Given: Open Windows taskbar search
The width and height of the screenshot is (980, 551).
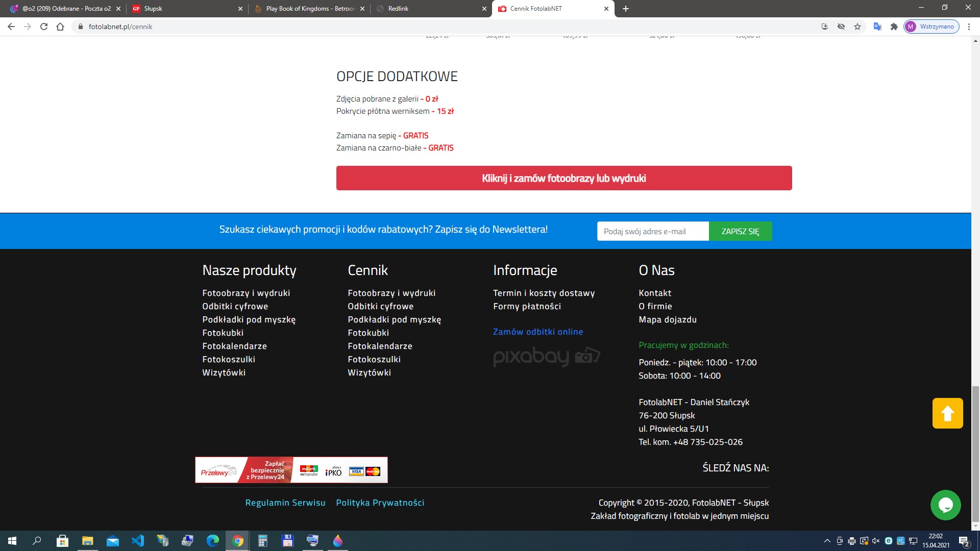Looking at the screenshot, I should (37, 541).
